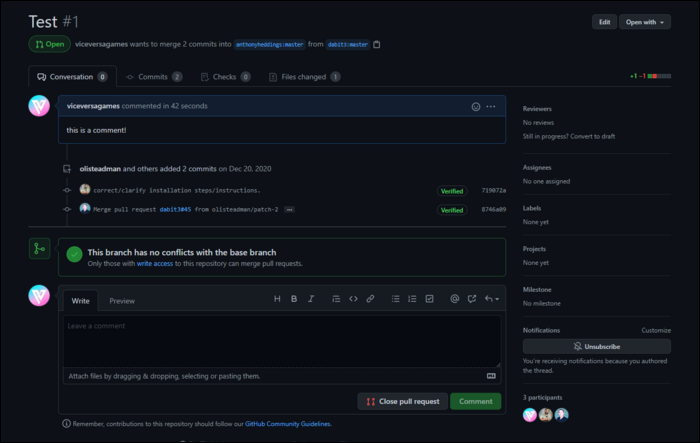The image size is (700, 443).
Task: Switch to the Commits tab
Action: click(x=154, y=77)
